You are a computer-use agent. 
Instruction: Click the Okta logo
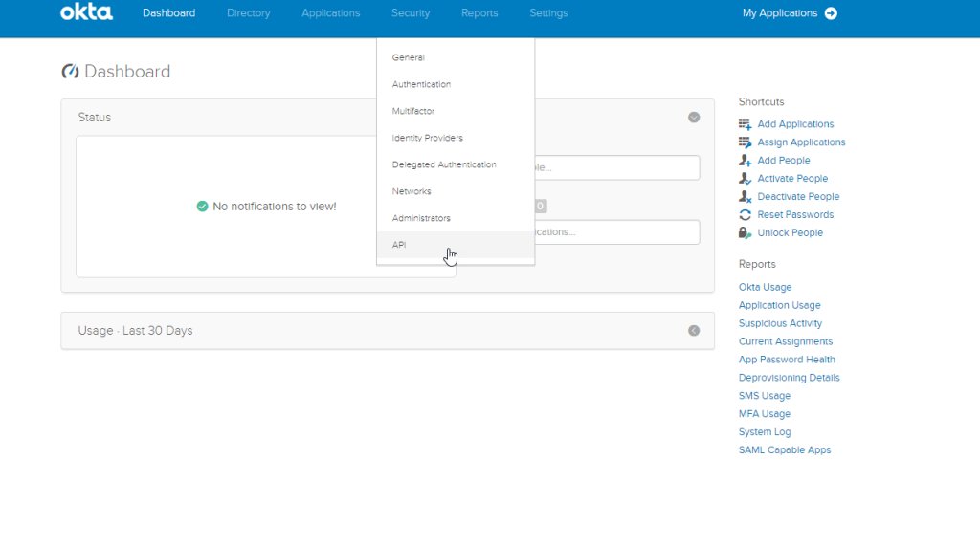(86, 12)
